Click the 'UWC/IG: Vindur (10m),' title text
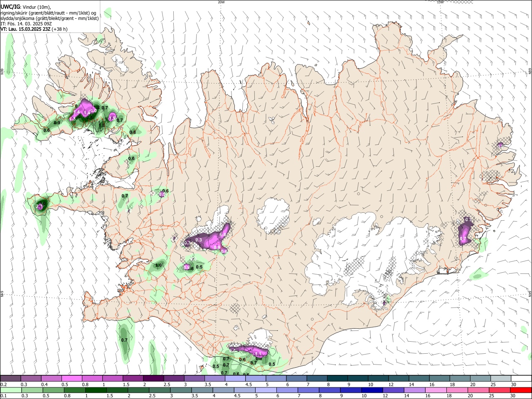Viewport: 532px width, 399px height. coord(26,7)
